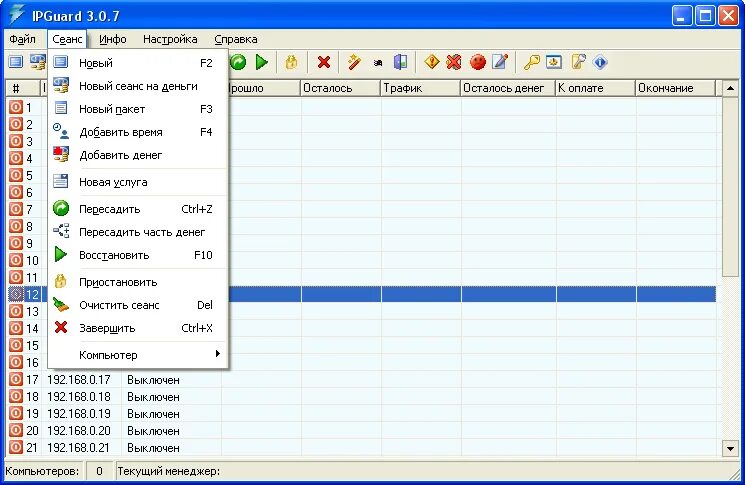Open the Настройка menu

click(170, 39)
